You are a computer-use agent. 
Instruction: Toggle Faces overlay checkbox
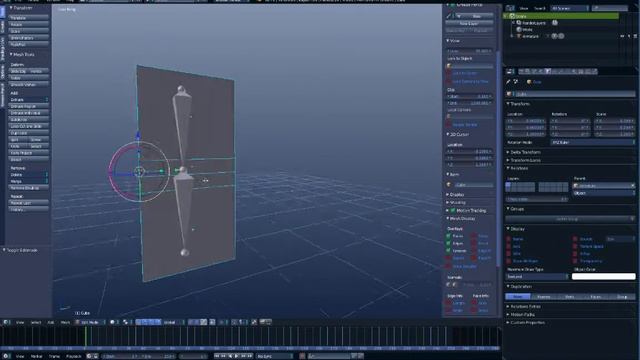449,236
